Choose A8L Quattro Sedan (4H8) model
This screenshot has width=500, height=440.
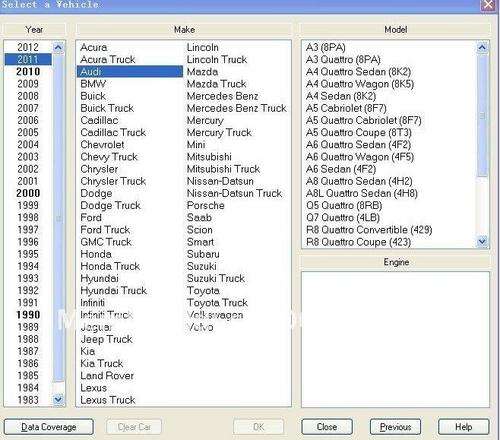[362, 193]
